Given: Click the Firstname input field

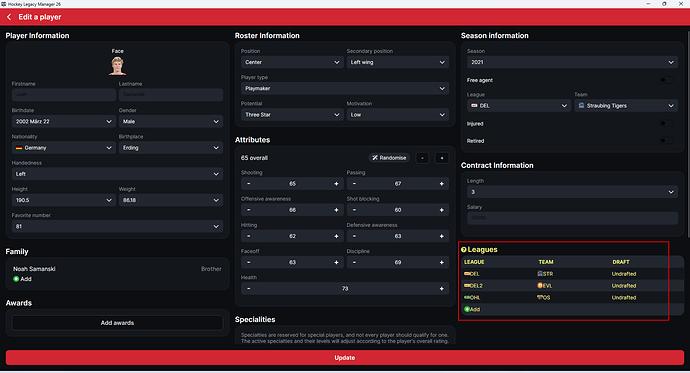Looking at the screenshot, I should coord(64,95).
